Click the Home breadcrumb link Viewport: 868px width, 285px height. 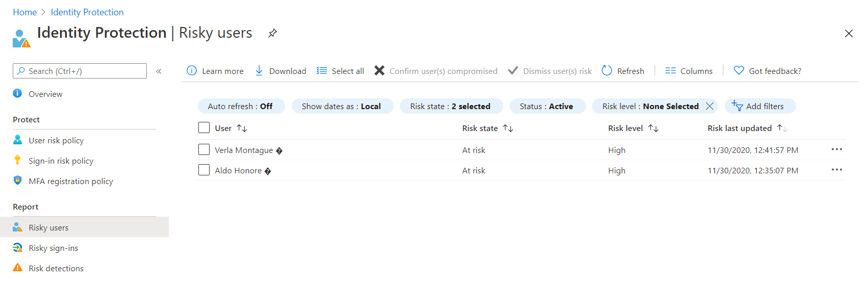coord(24,12)
